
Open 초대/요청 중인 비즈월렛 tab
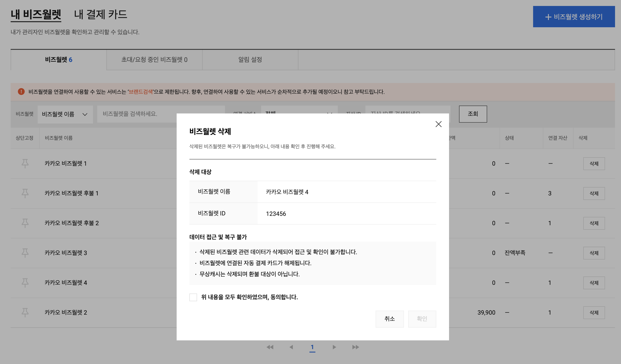click(x=154, y=60)
